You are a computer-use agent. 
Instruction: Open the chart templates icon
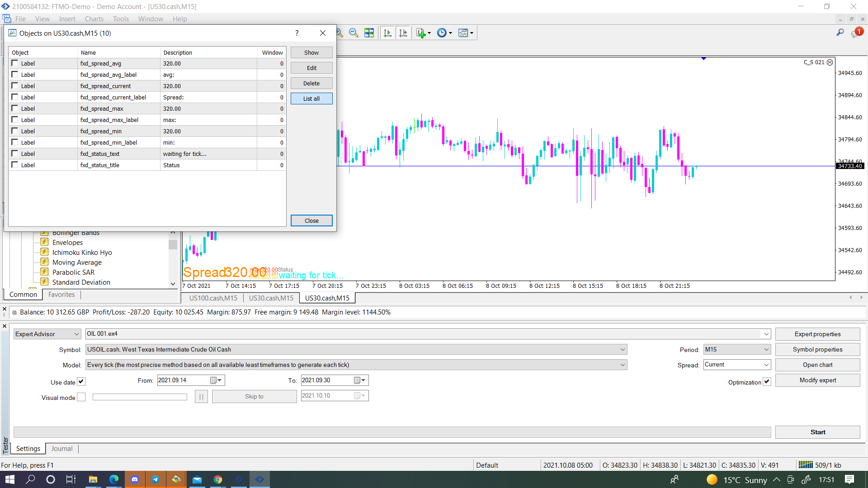click(466, 33)
